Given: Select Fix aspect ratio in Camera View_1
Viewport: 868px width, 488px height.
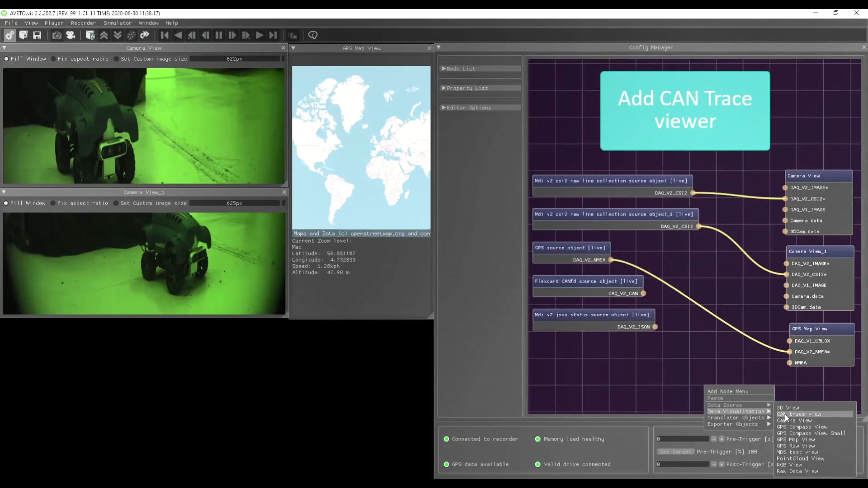Looking at the screenshot, I should click(x=53, y=203).
